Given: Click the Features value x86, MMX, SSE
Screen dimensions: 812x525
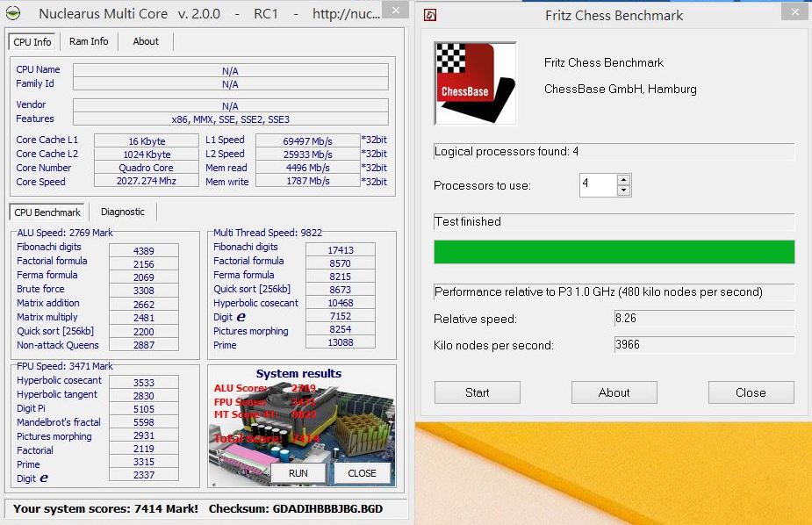Looking at the screenshot, I should pyautogui.click(x=231, y=119).
